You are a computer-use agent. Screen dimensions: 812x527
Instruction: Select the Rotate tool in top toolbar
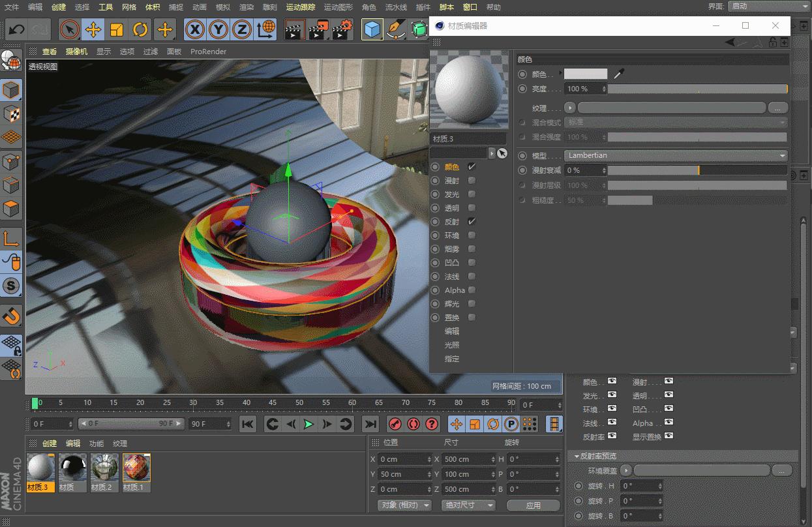coord(140,30)
